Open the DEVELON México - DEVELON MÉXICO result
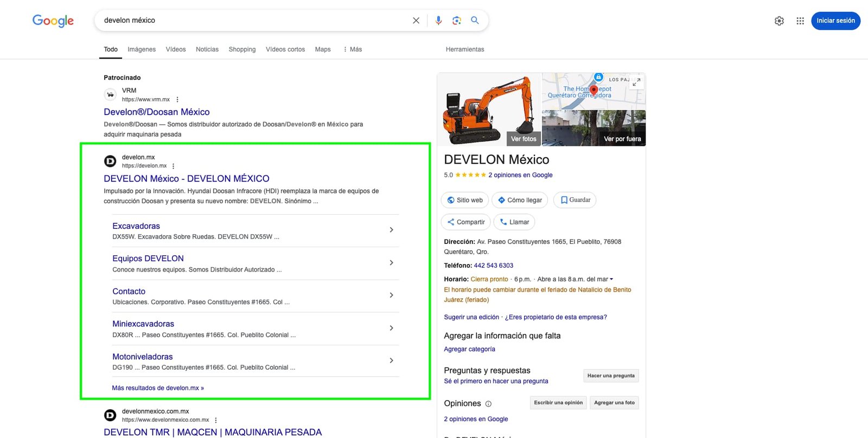868x438 pixels. coord(187,179)
